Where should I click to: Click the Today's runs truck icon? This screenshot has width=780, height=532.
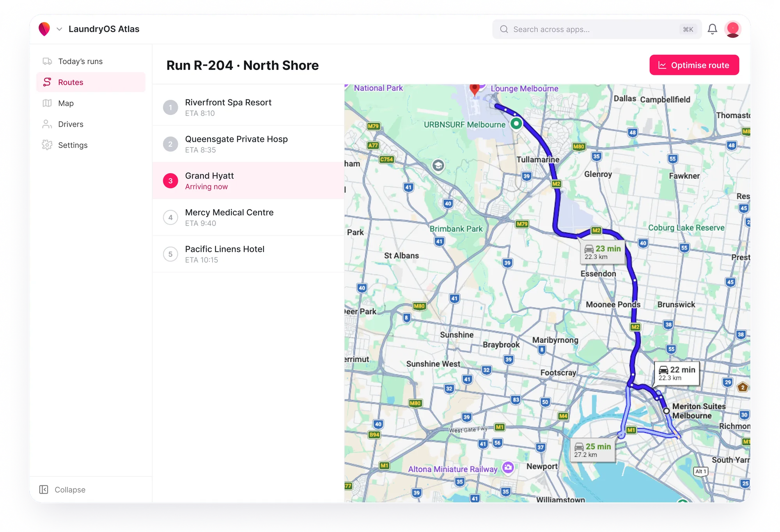(x=47, y=61)
